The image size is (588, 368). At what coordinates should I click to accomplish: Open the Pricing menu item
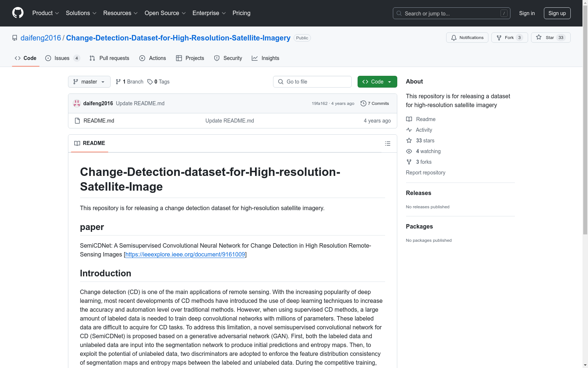(241, 13)
